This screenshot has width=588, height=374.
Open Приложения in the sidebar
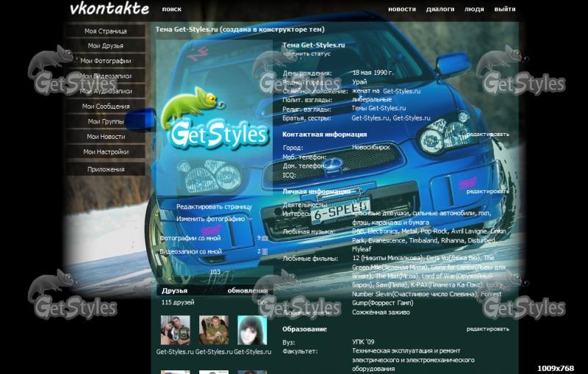[x=105, y=170]
